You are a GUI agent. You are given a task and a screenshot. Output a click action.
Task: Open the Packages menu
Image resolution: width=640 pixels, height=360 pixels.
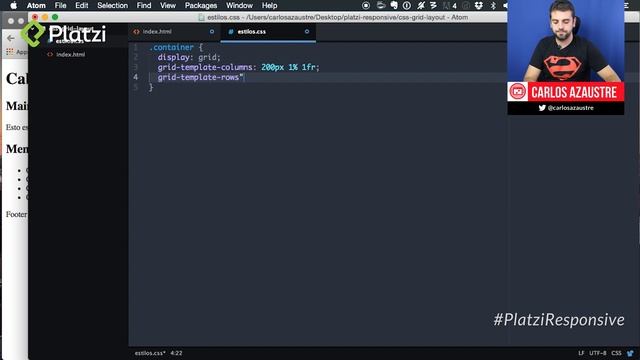[x=201, y=5]
